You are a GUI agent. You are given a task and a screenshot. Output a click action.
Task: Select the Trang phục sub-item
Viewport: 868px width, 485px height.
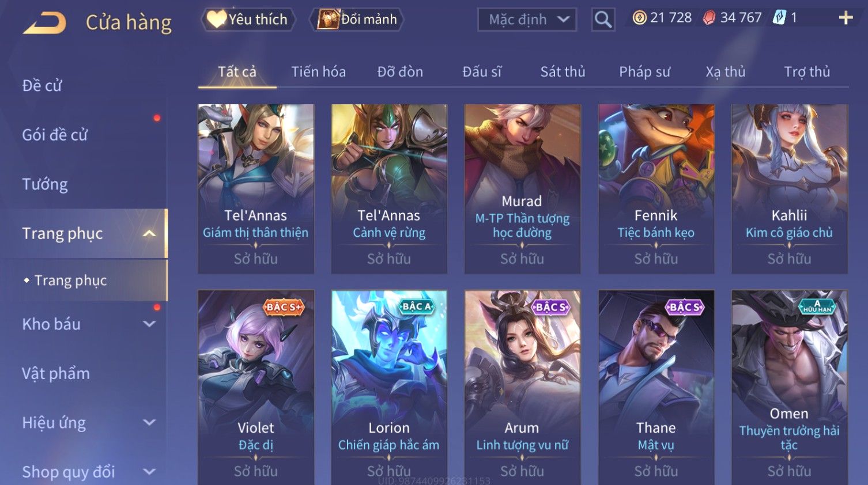70,281
